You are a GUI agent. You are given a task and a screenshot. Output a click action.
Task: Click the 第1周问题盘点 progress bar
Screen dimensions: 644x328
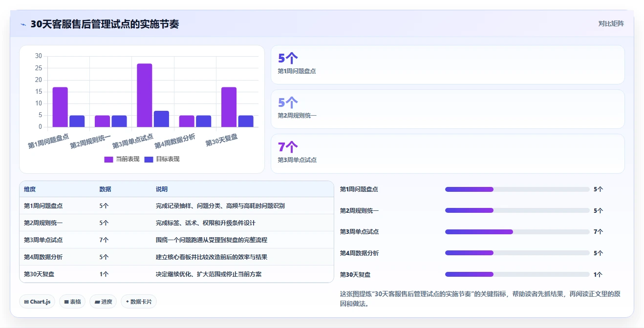click(x=517, y=189)
